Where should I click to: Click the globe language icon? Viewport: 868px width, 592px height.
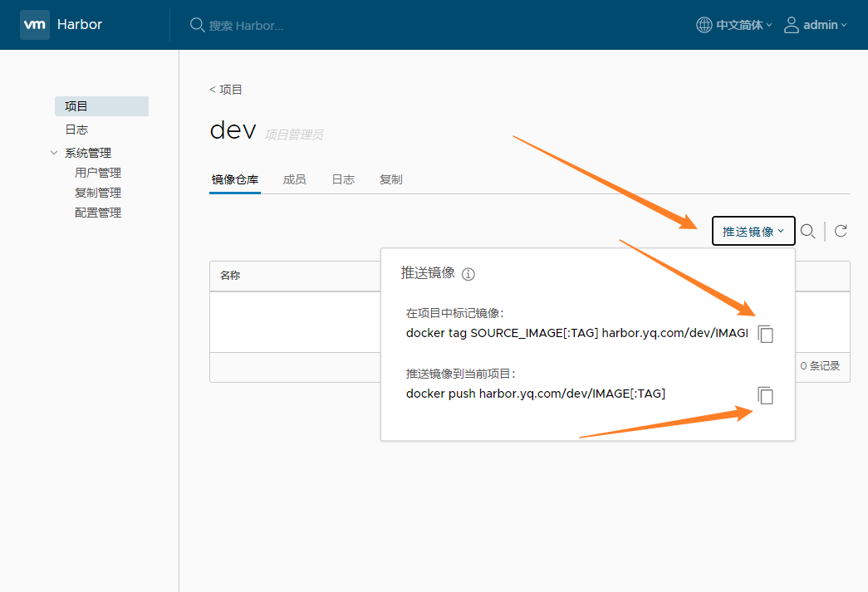704,25
